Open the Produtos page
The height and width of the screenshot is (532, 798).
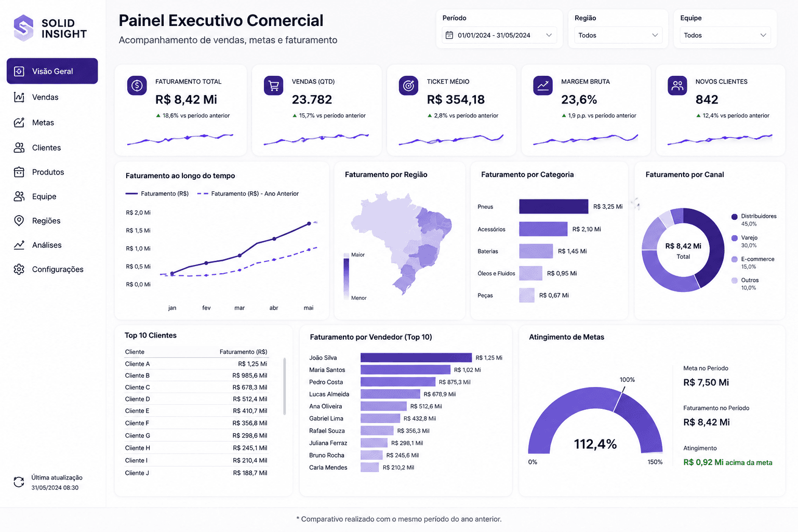[48, 172]
